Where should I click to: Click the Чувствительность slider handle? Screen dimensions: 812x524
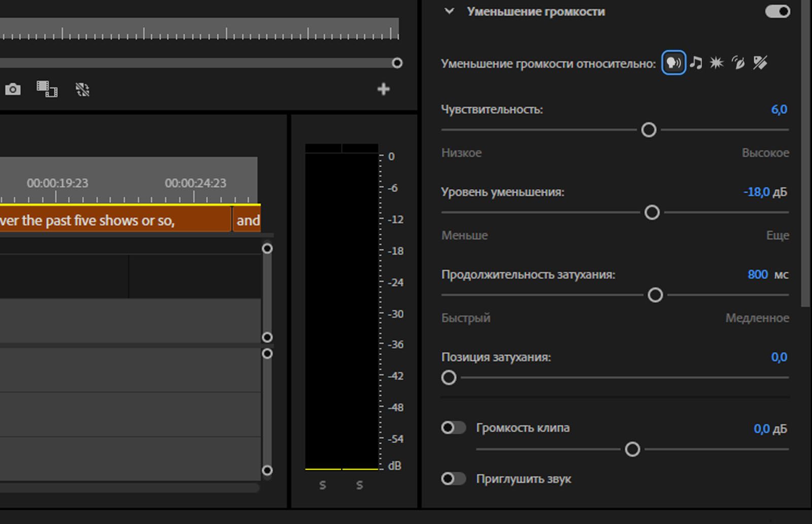click(649, 130)
